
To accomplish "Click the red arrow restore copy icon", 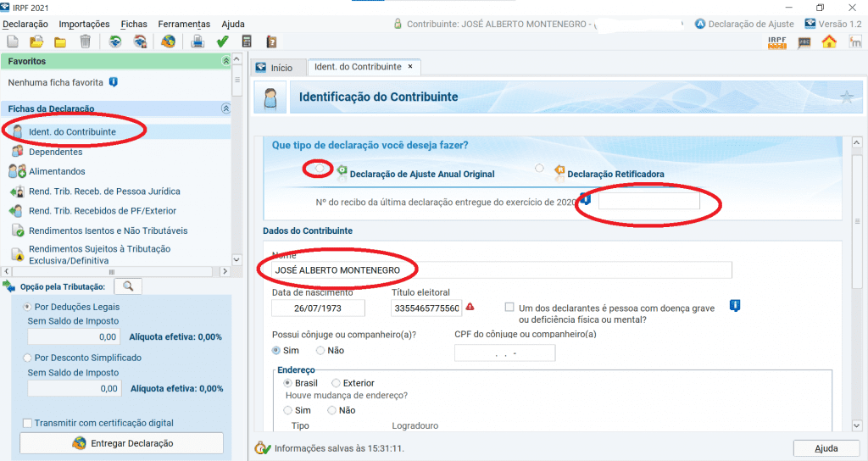I will click(141, 42).
